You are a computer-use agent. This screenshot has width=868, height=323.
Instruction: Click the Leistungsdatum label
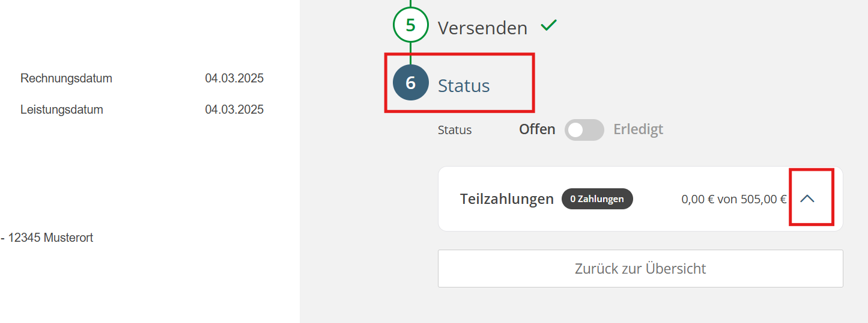tap(62, 109)
